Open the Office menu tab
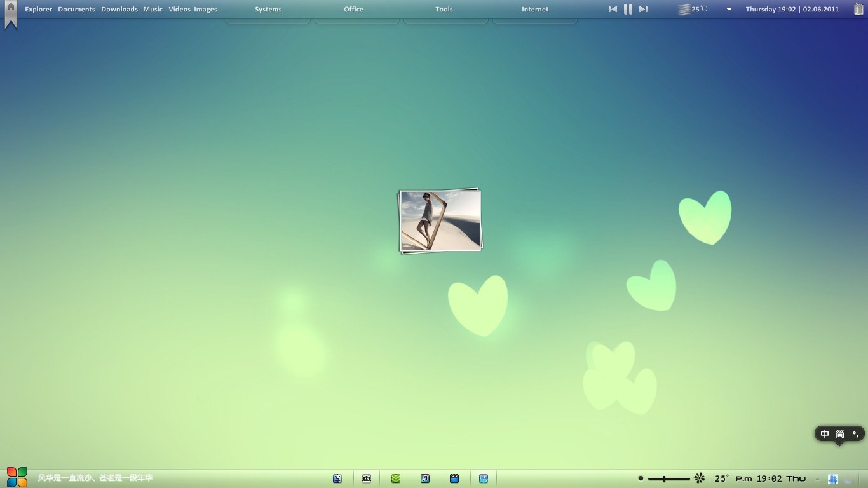The width and height of the screenshot is (868, 488). pos(354,10)
